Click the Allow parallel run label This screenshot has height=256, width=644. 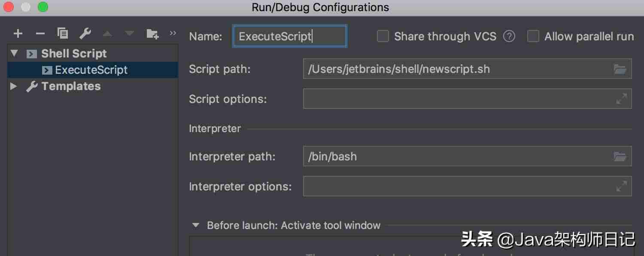[589, 36]
